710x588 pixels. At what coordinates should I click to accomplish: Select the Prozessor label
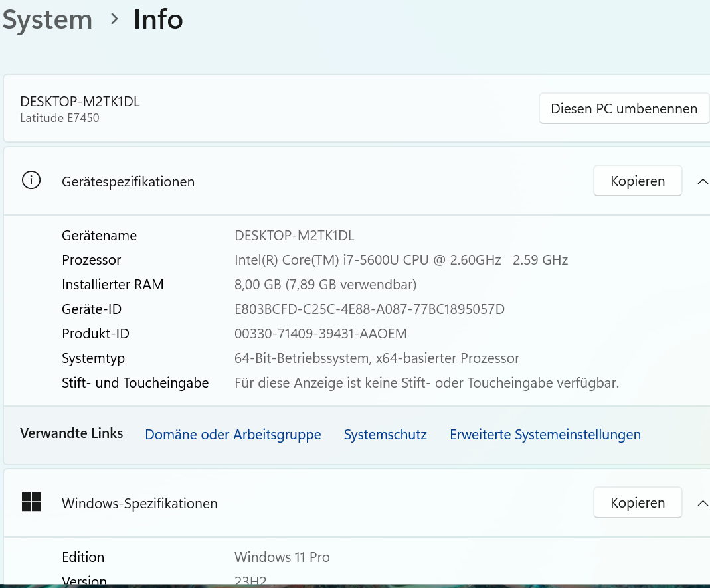[x=92, y=260]
